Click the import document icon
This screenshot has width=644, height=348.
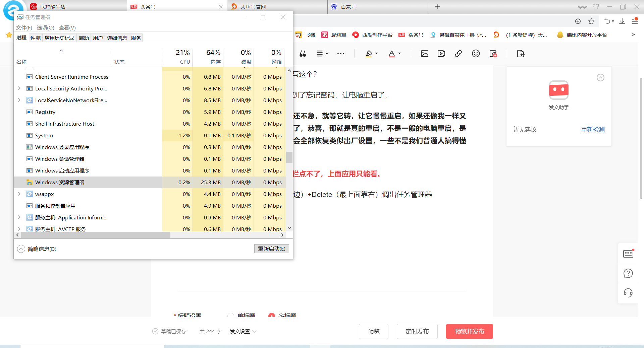(521, 54)
